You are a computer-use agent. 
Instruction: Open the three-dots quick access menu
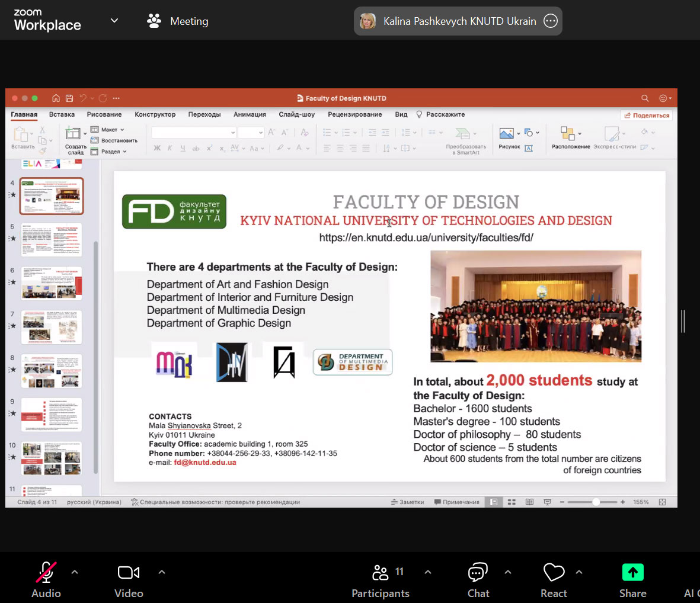pos(116,98)
